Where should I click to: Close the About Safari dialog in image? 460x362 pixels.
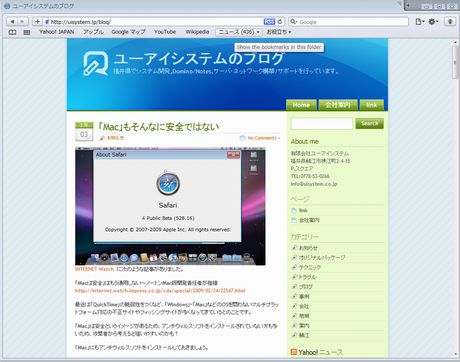pyautogui.click(x=233, y=155)
